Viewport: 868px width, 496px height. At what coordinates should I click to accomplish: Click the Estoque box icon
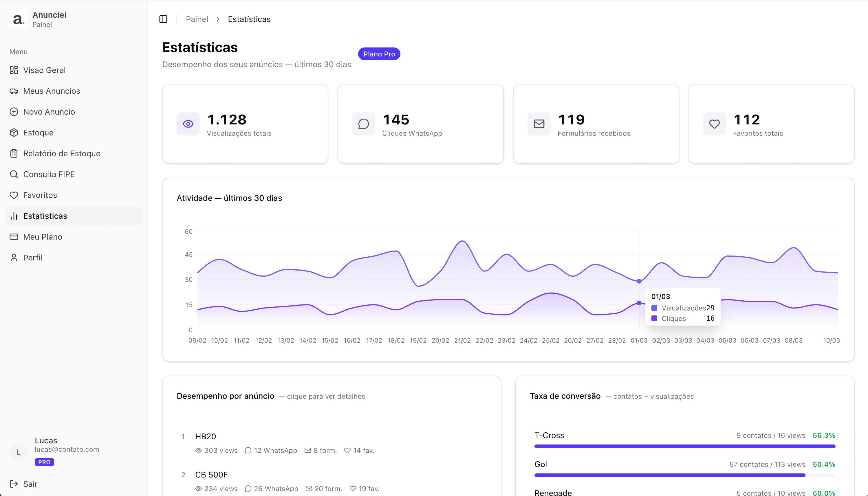click(x=14, y=133)
